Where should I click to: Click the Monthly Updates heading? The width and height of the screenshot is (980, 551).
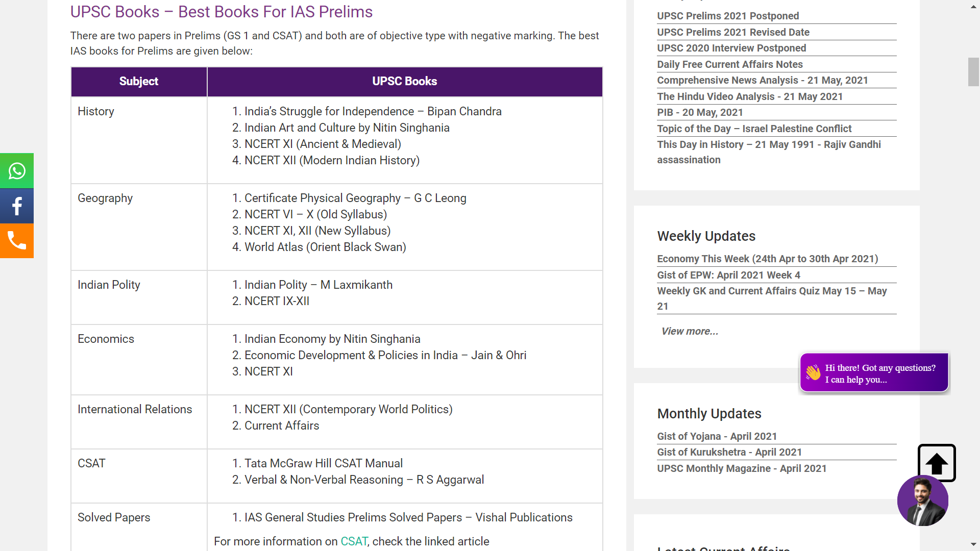[709, 414]
